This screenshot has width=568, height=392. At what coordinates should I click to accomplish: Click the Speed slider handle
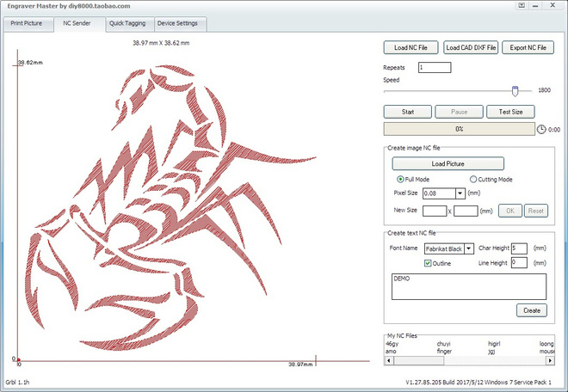coord(515,91)
